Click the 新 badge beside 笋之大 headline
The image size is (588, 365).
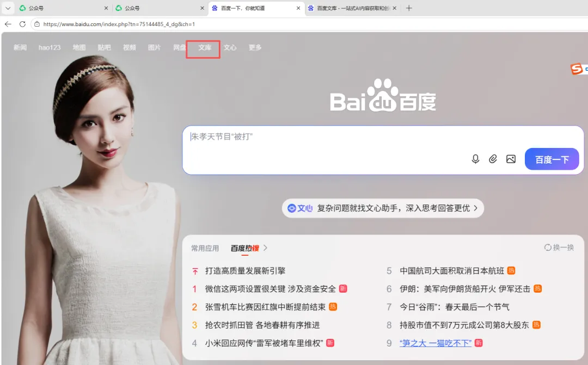(x=479, y=343)
